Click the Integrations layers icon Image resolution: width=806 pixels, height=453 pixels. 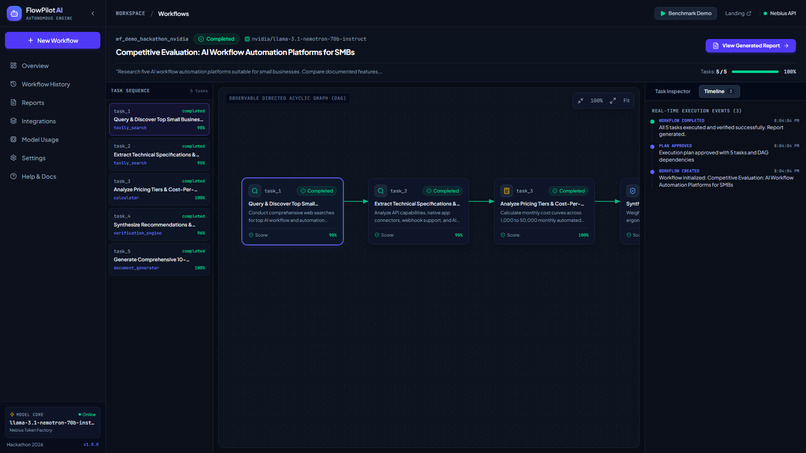pos(13,121)
